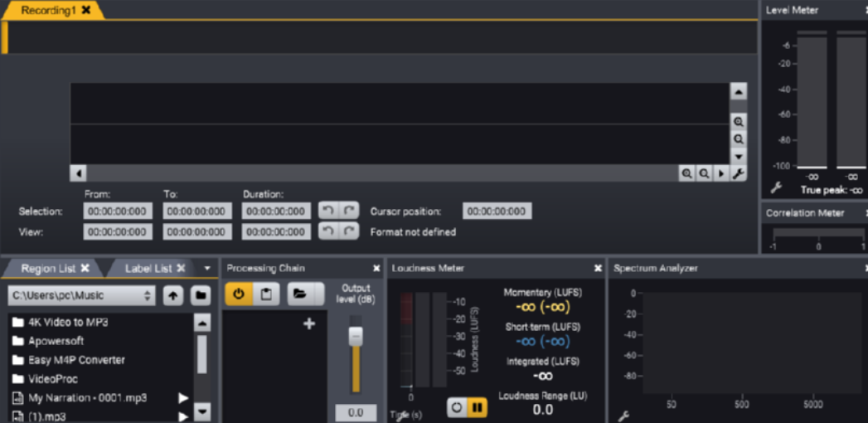Switch to the Region List tab
This screenshot has width=868, height=423.
pyautogui.click(x=48, y=269)
